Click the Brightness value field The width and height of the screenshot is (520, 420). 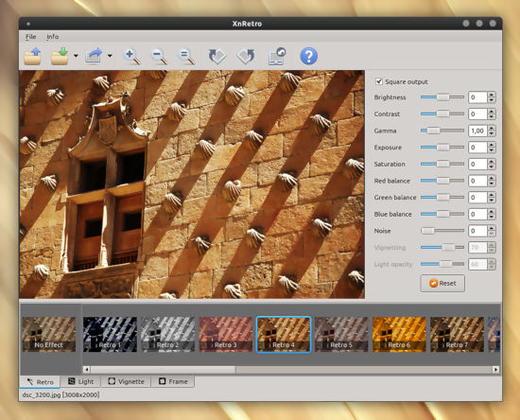coord(477,97)
